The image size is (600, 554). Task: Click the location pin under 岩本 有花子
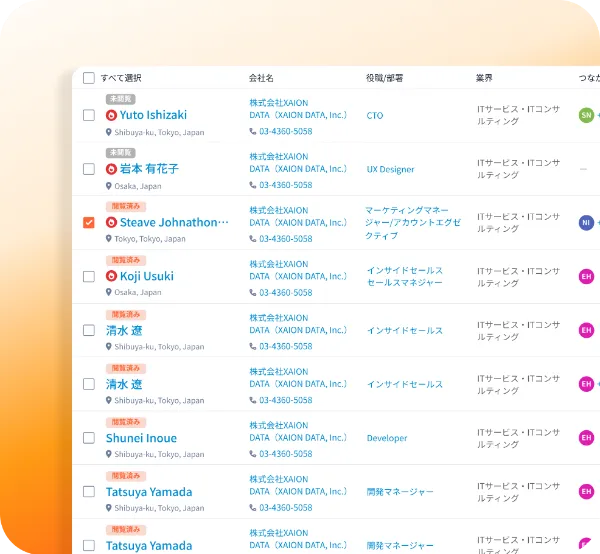[x=109, y=186]
